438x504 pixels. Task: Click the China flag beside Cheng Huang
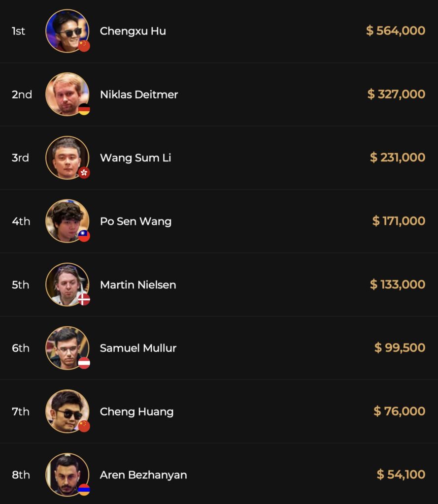(84, 426)
